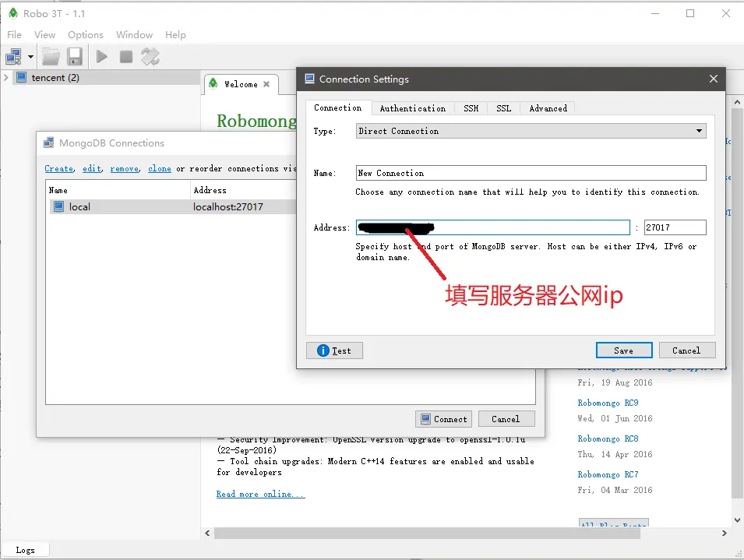Click the Robo 3T app logo
Viewport: 744px width, 560px height.
tap(12, 13)
